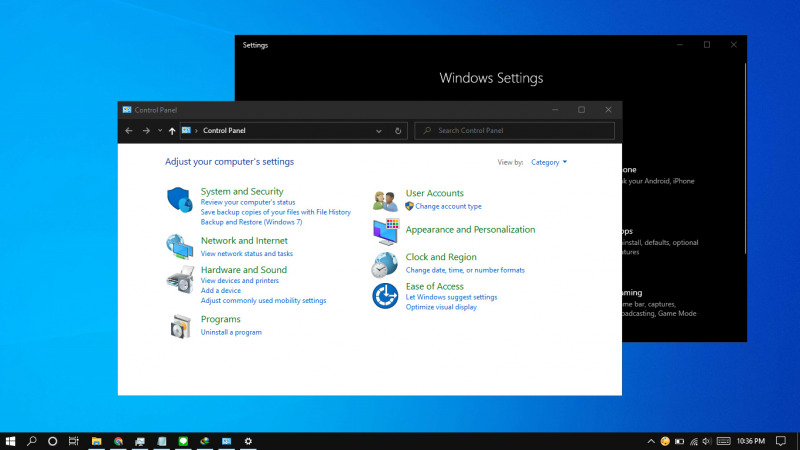Open the View by Category dropdown
800x450 pixels.
click(x=549, y=162)
